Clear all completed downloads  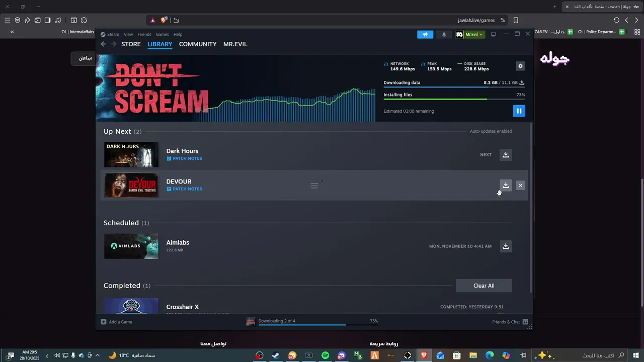[x=484, y=286]
